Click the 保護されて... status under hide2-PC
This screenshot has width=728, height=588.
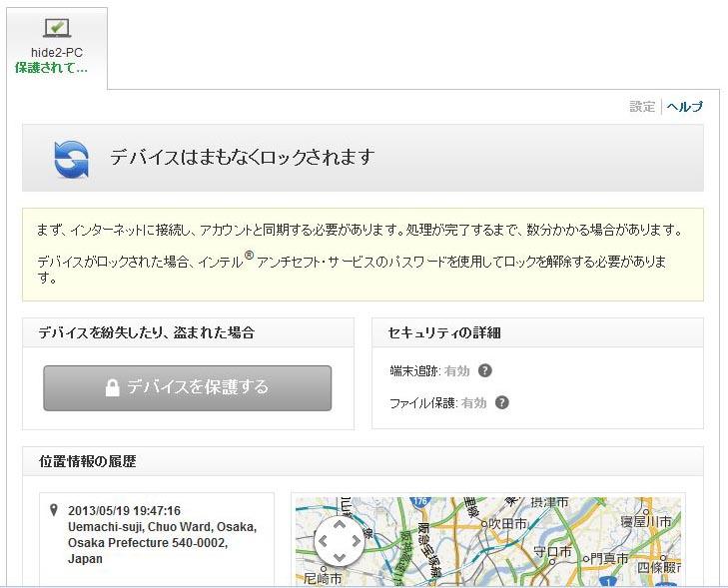51,68
